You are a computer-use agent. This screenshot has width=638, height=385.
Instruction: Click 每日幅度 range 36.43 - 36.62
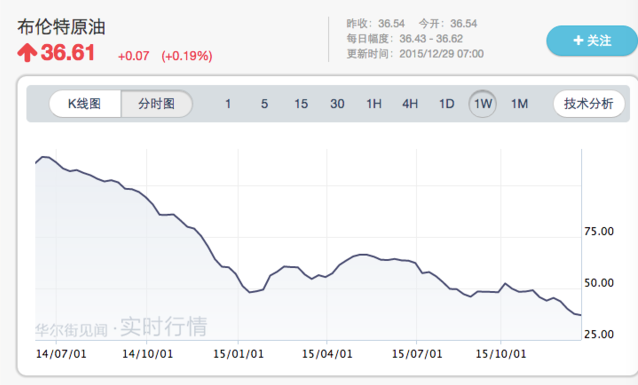(405, 39)
